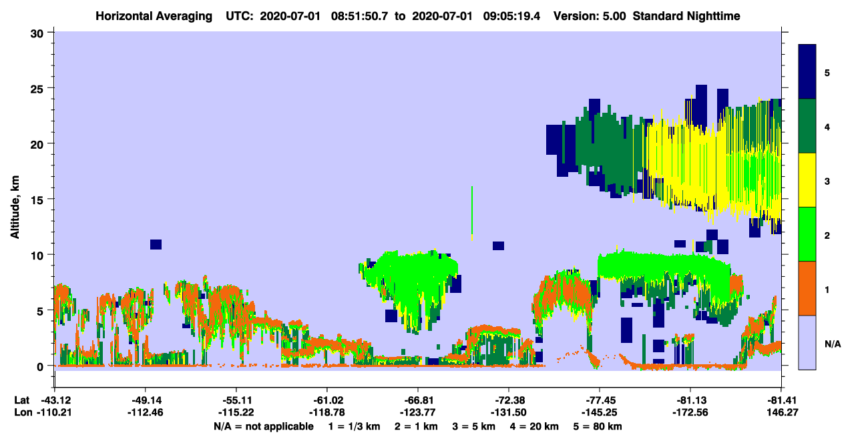Image resolution: width=868 pixels, height=445 pixels.
Task: Click the longitude value 146.27
Action: (x=781, y=412)
